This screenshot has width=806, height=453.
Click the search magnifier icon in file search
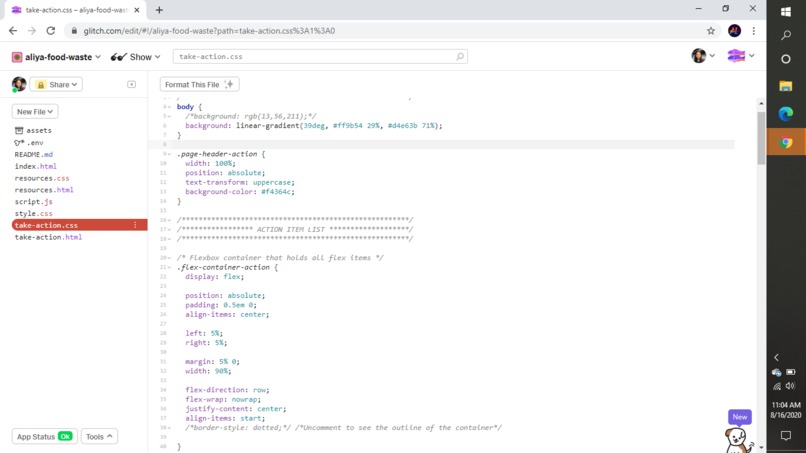click(460, 57)
